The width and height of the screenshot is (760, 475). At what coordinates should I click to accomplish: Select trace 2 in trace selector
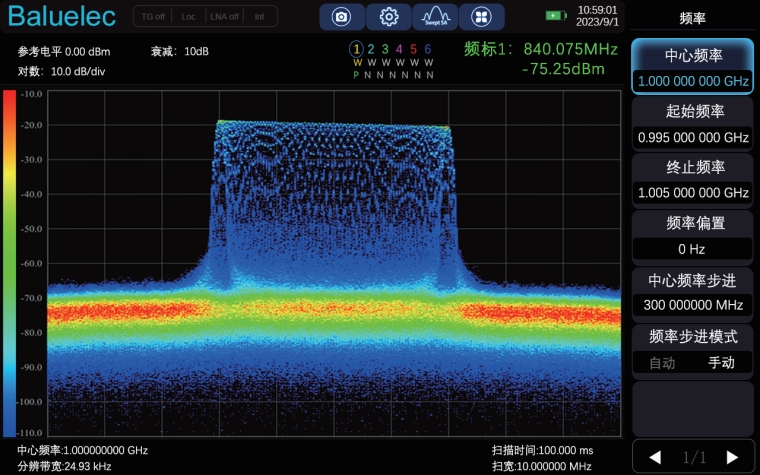tap(371, 49)
